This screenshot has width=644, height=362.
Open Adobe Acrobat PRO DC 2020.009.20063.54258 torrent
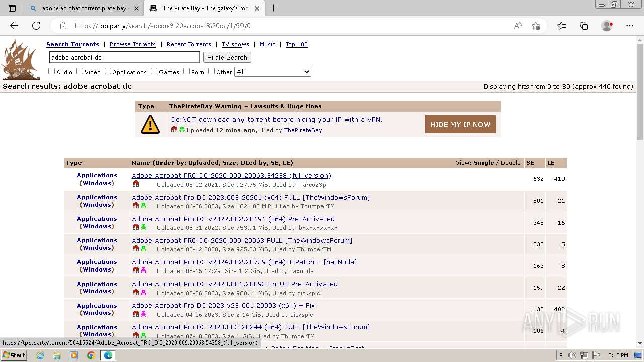click(x=231, y=175)
